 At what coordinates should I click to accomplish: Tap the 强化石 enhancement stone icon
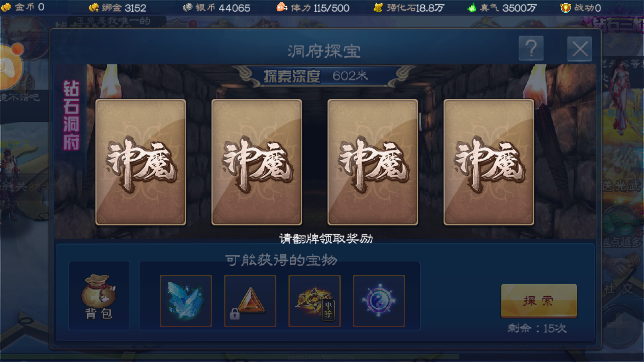coord(378,7)
